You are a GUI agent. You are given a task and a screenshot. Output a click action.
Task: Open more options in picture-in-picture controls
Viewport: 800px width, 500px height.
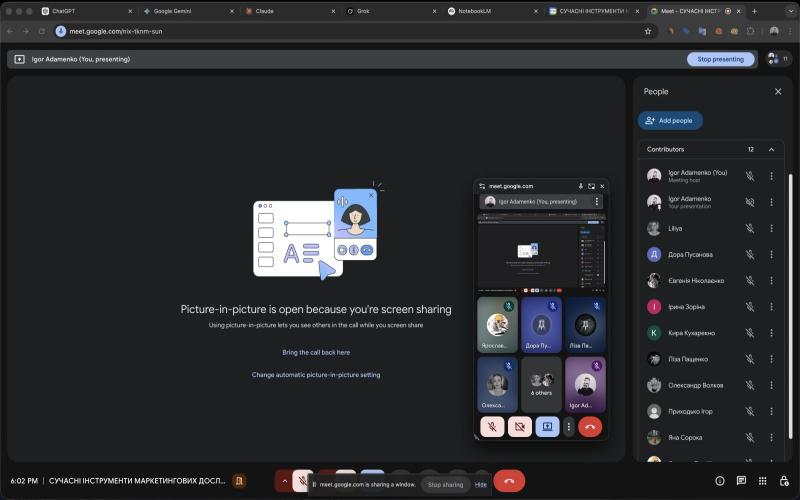click(x=569, y=427)
